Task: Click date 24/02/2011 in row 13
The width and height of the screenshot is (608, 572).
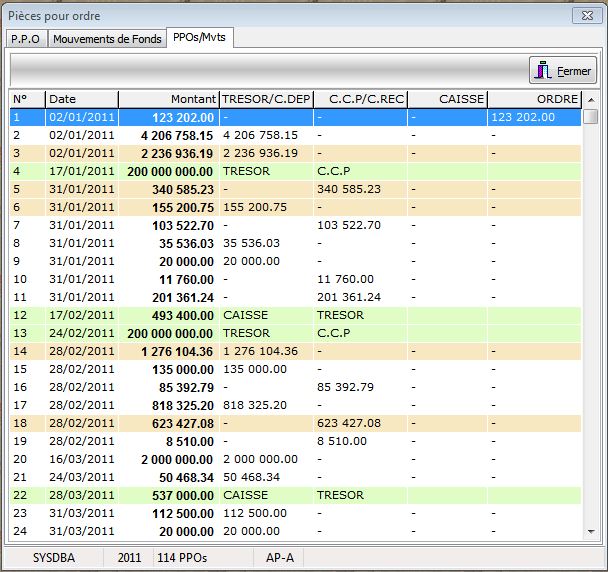Action: point(82,333)
